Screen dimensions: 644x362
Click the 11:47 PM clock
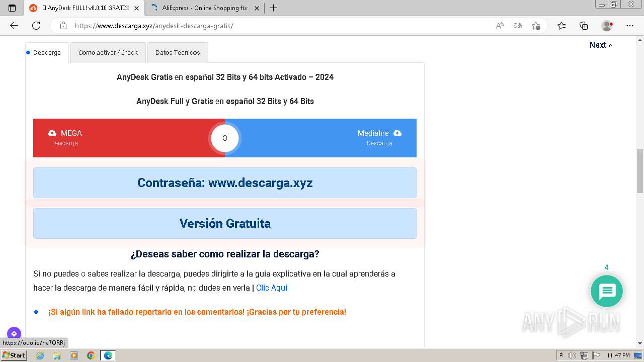(618, 355)
